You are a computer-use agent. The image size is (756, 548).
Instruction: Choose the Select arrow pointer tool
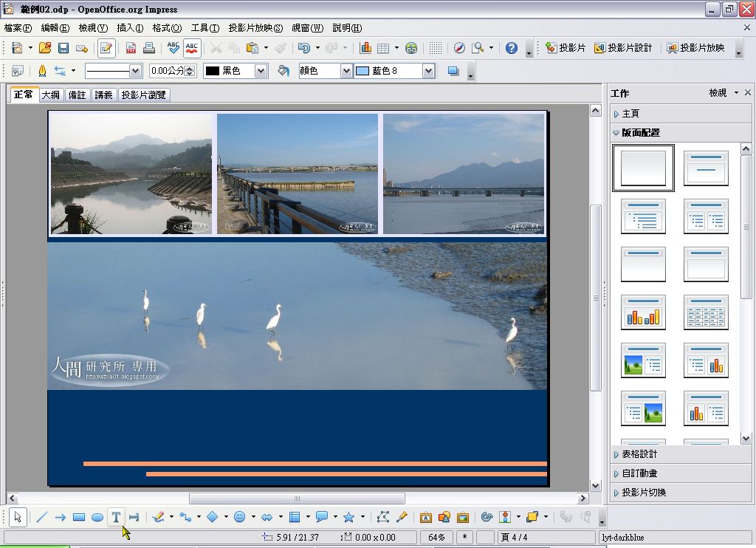coord(18,517)
